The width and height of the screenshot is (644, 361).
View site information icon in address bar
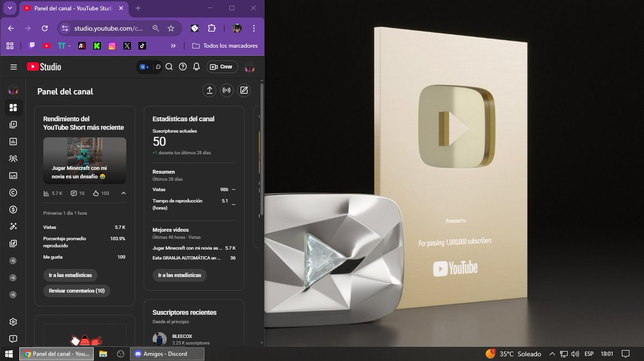pos(64,28)
